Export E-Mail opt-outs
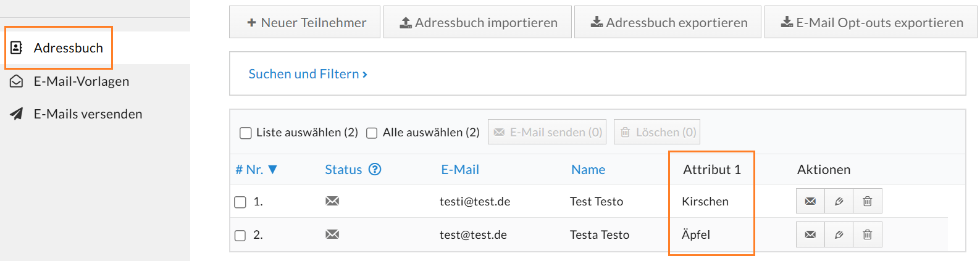 coord(871,23)
